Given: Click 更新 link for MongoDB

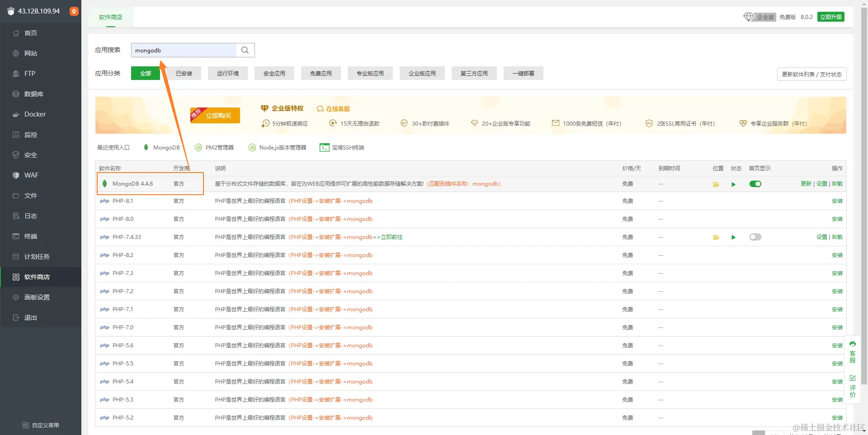Looking at the screenshot, I should [806, 184].
